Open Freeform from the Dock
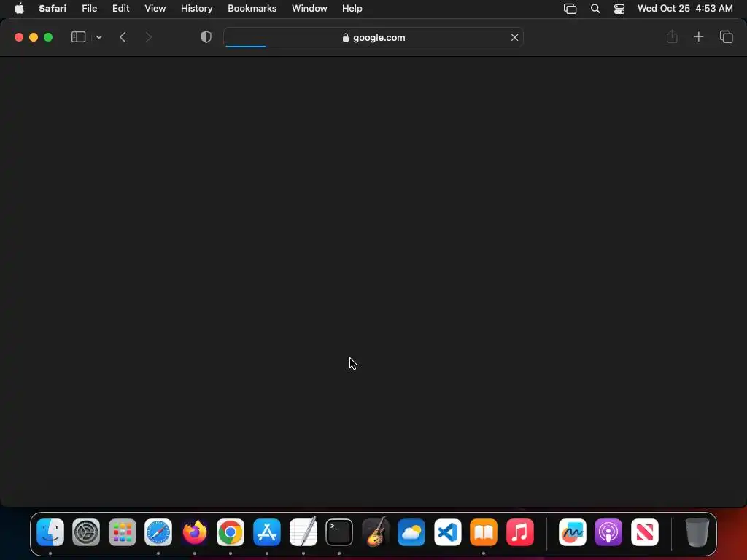This screenshot has height=560, width=747. (x=573, y=532)
